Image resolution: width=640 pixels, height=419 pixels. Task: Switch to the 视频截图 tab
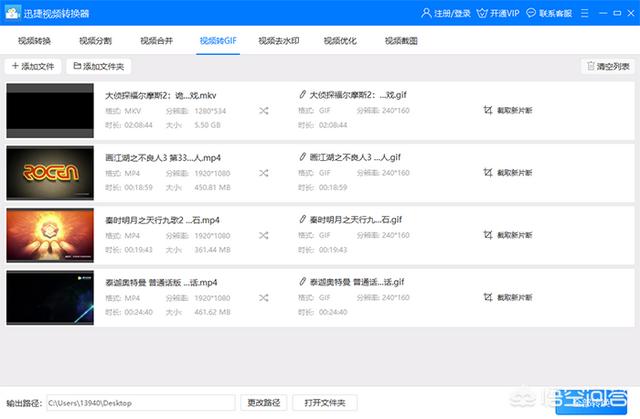(401, 41)
